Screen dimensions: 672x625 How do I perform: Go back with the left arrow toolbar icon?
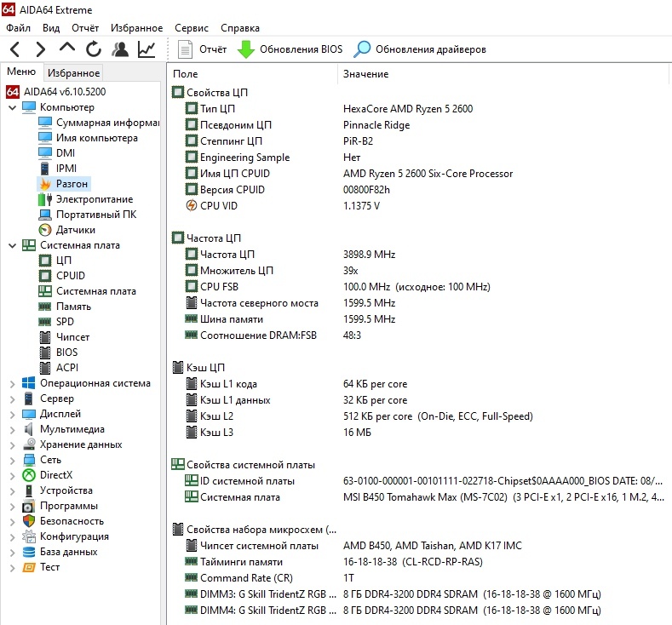coord(15,49)
